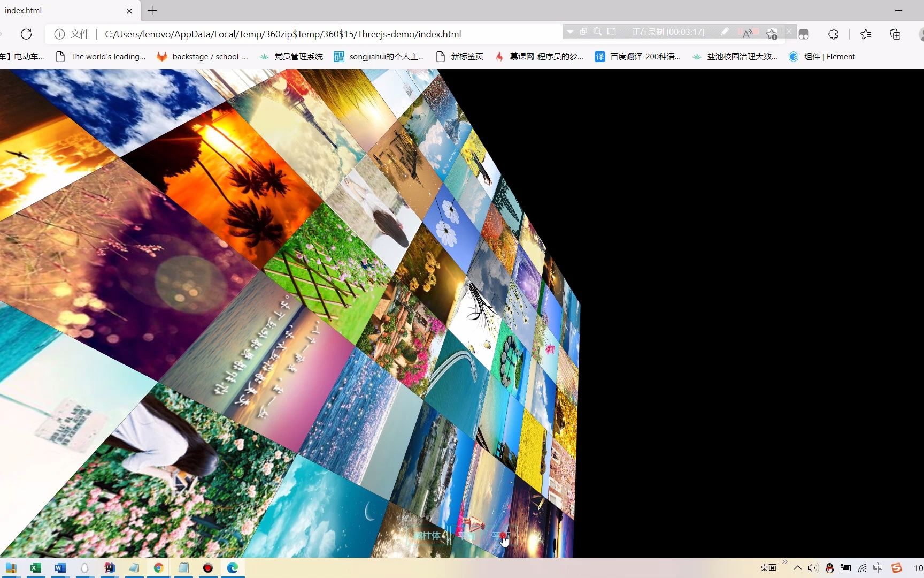This screenshot has width=924, height=578.
Task: Click the 圆柱体 layout button
Action: 427,535
